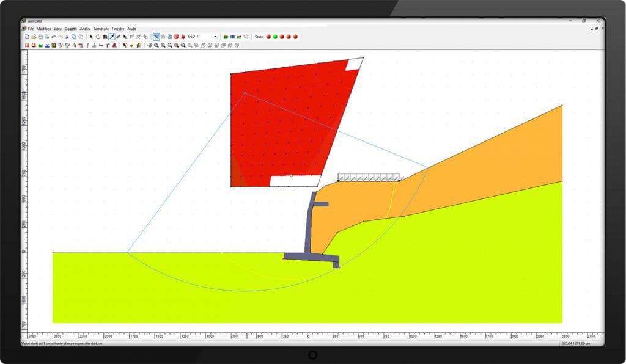Zoom out with the minus magnifier
Viewport: 626px width, 364px height.
(x=170, y=45)
